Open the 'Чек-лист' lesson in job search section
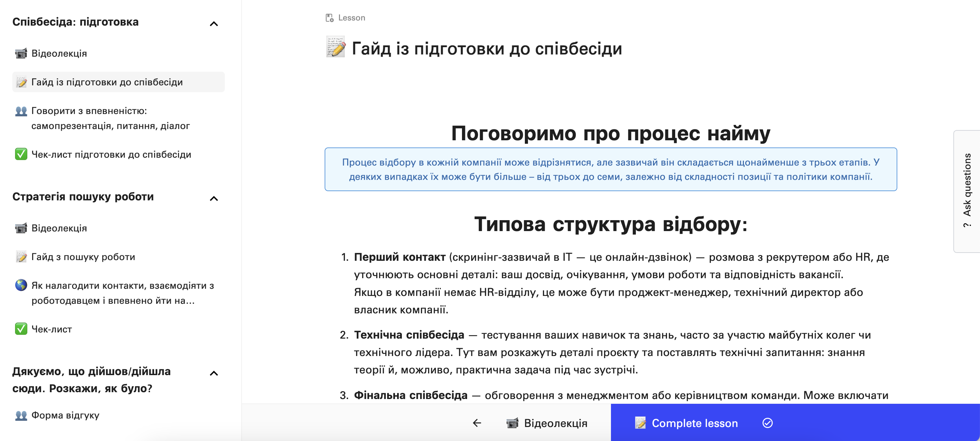 [x=118, y=329]
